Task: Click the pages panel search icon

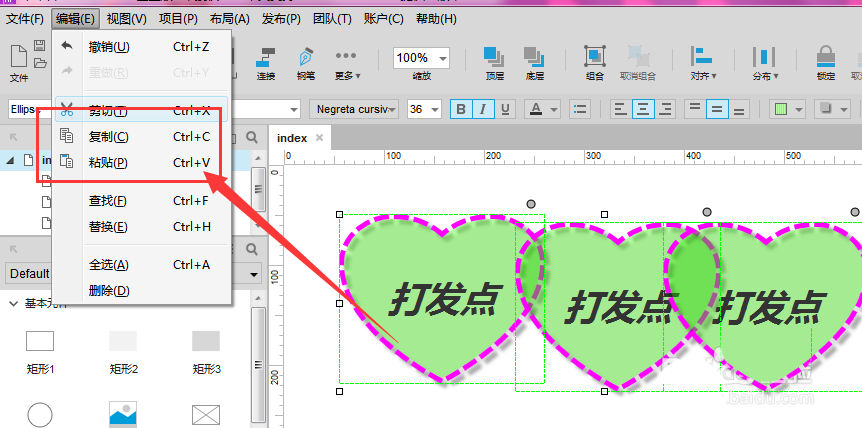Action: click(252, 137)
